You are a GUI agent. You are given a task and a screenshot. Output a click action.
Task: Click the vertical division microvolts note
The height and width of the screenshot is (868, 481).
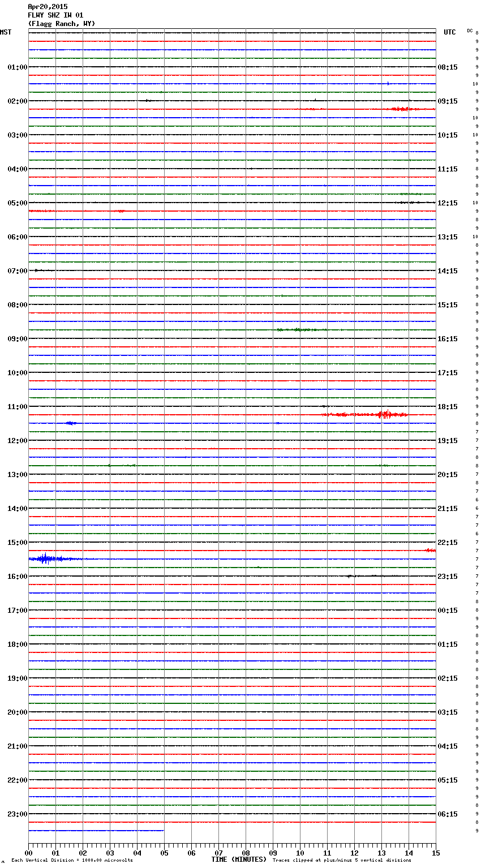[72, 861]
